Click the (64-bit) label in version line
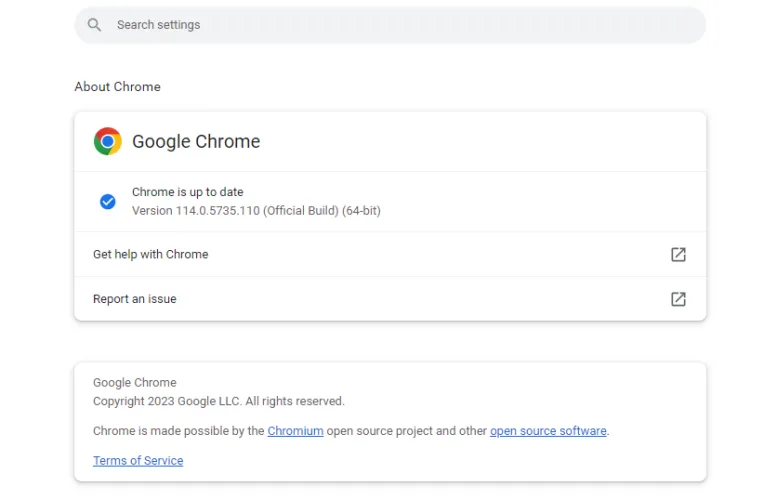This screenshot has height=500, width=777. tap(360, 211)
